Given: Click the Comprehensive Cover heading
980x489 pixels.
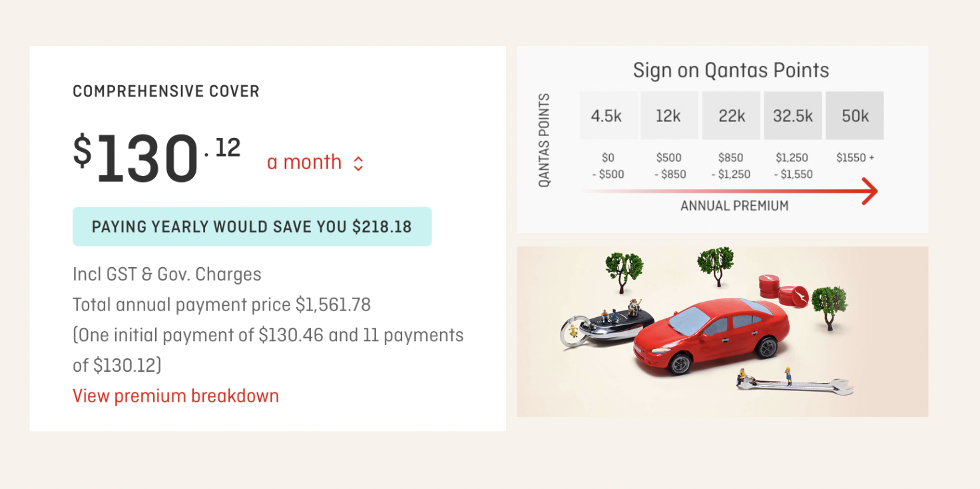Looking at the screenshot, I should (166, 91).
